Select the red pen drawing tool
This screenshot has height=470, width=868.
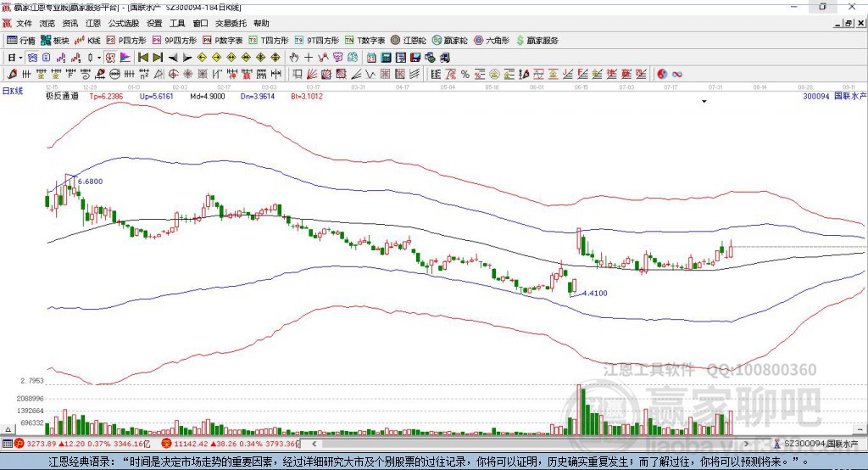coord(12,75)
